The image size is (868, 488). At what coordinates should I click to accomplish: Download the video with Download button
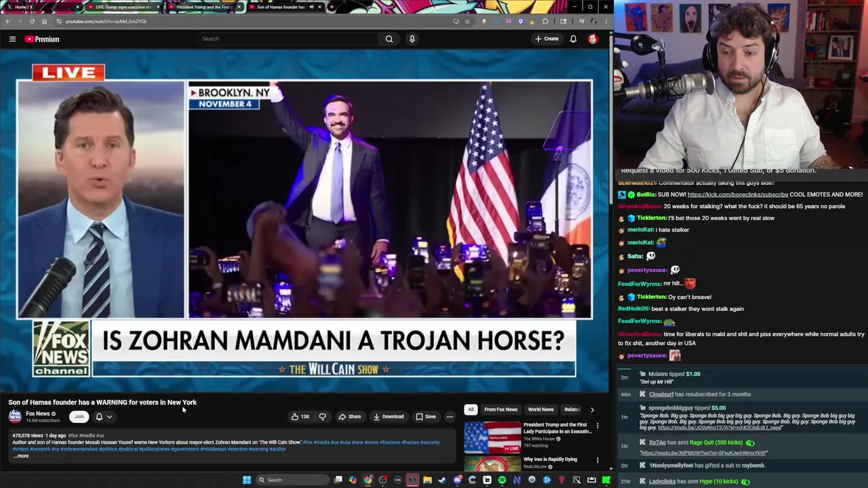click(x=389, y=417)
